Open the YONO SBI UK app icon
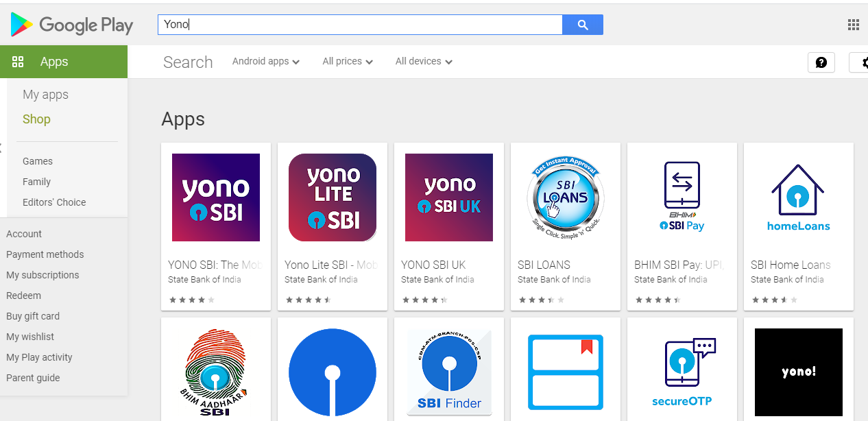Screen dimensions: 868x421 (449, 197)
